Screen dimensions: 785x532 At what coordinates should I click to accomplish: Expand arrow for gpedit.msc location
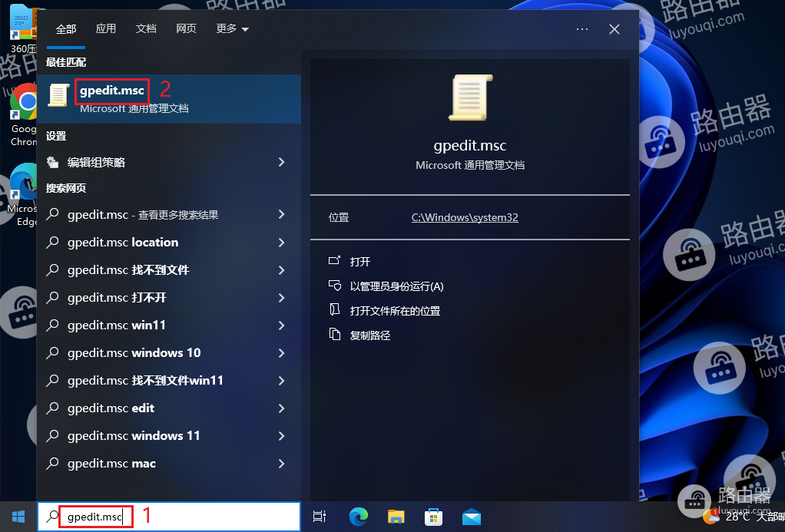(281, 243)
